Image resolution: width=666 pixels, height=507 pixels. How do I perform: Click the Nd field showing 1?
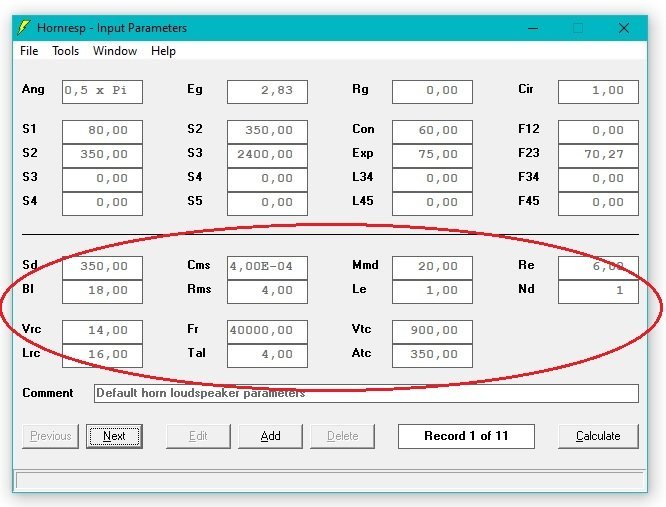(598, 292)
